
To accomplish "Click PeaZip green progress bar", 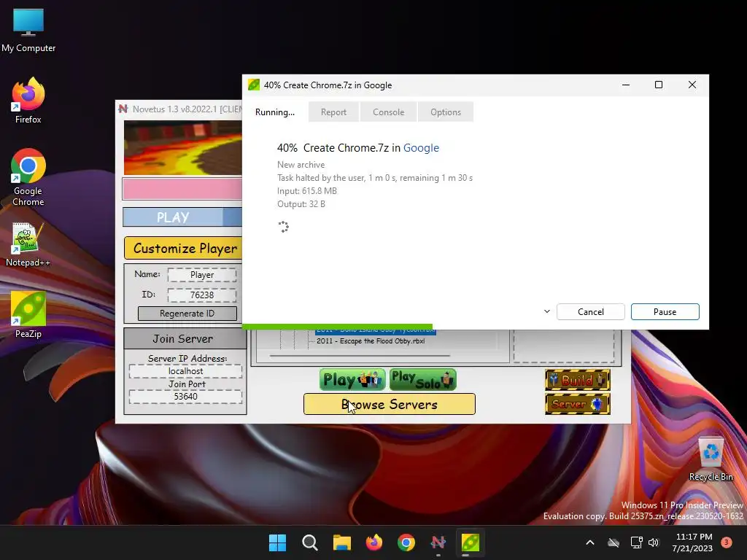I will [337, 327].
